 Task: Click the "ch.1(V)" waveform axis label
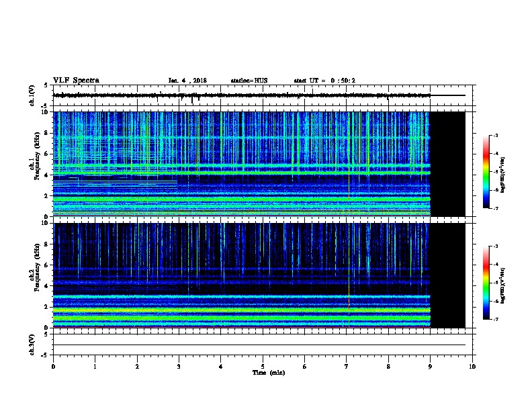(32, 95)
